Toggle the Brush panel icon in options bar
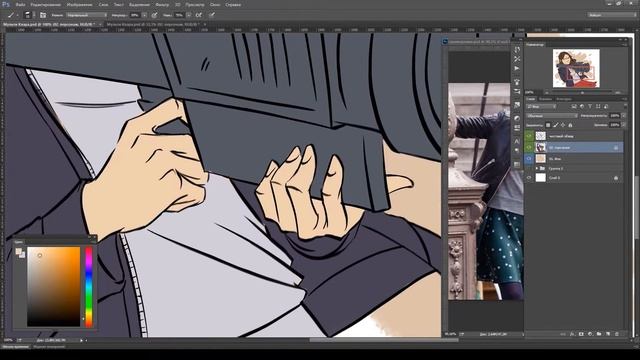 pos(43,15)
